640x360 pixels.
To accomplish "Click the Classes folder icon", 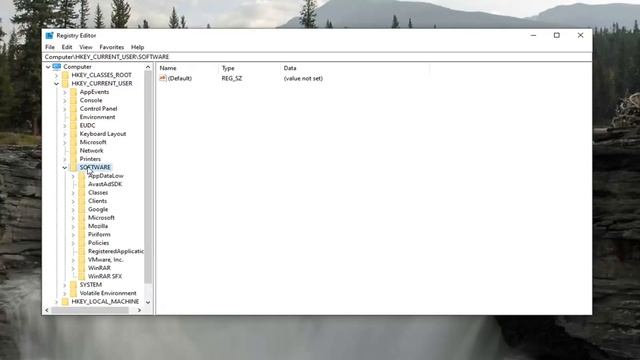I will (82, 192).
